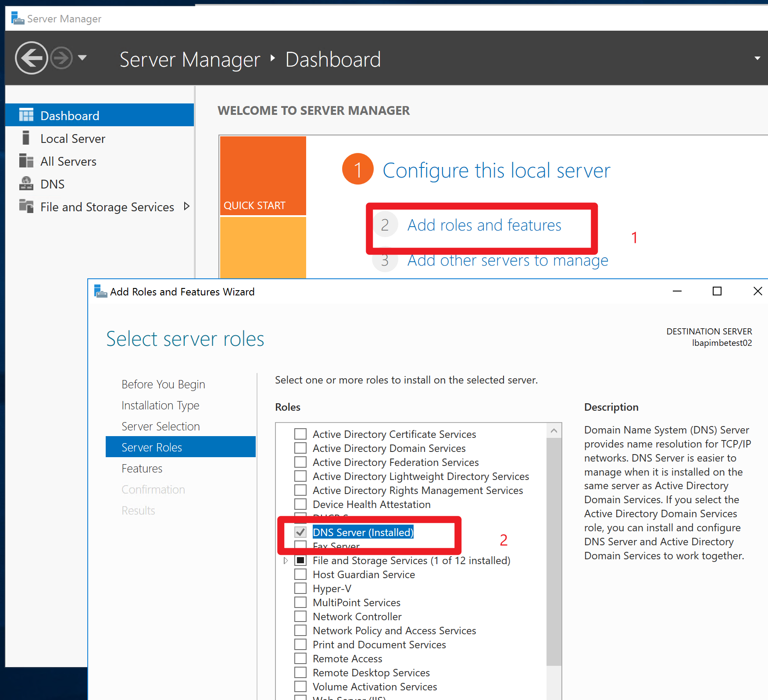Open the navigation history dropdown arrow
This screenshot has width=768, height=700.
click(x=82, y=57)
